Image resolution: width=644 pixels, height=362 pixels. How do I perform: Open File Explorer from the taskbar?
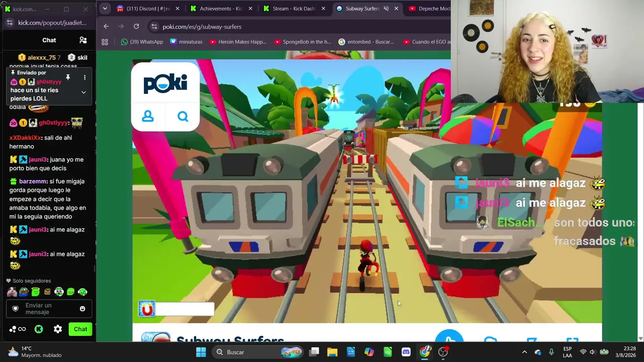332,352
